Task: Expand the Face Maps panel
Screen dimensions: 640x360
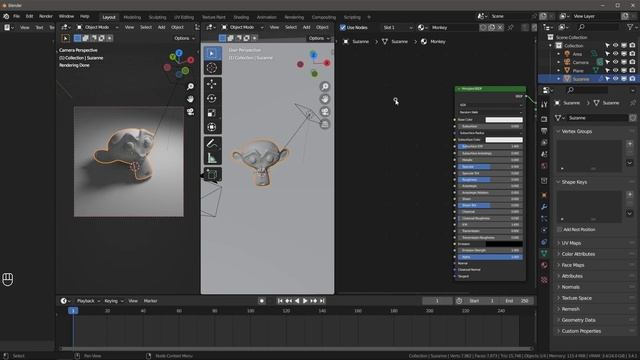Action: click(573, 265)
